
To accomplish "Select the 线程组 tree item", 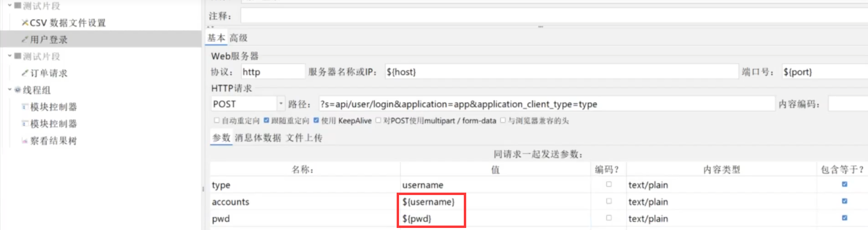I will tap(37, 90).
